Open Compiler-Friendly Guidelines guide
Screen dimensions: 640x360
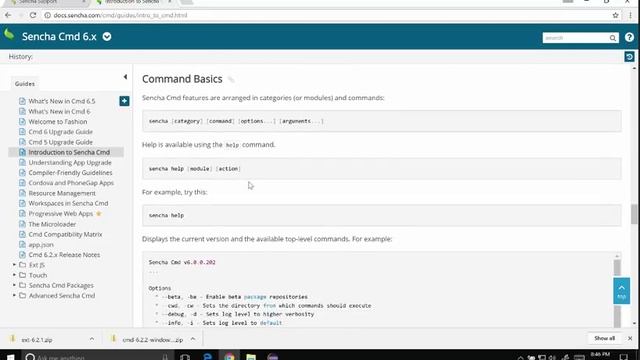[70, 173]
